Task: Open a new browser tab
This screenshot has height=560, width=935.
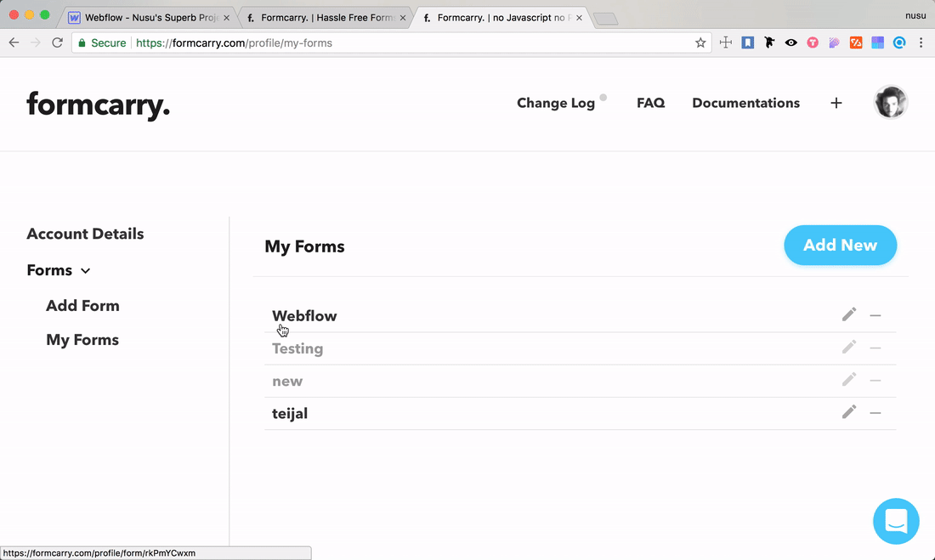Action: [x=606, y=19]
